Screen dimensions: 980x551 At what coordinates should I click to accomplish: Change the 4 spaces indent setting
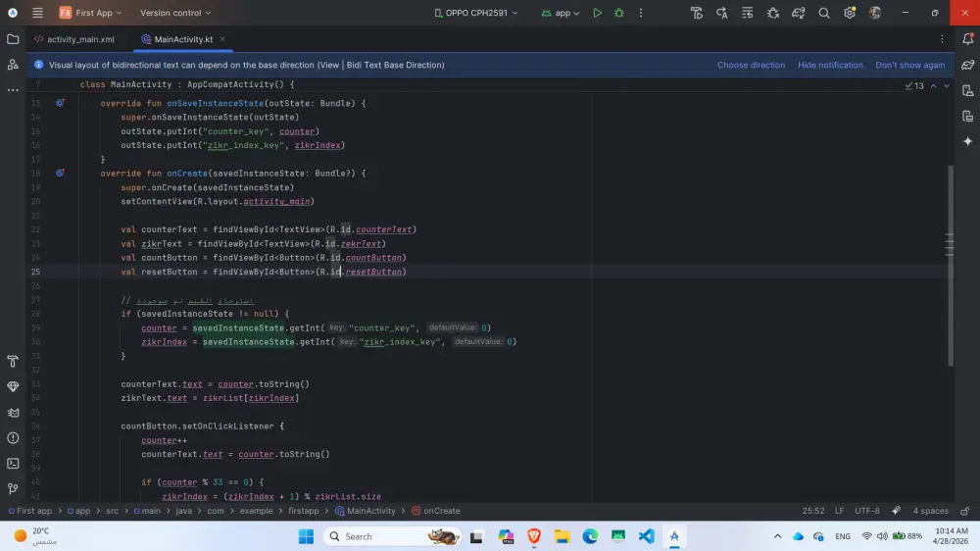click(930, 511)
